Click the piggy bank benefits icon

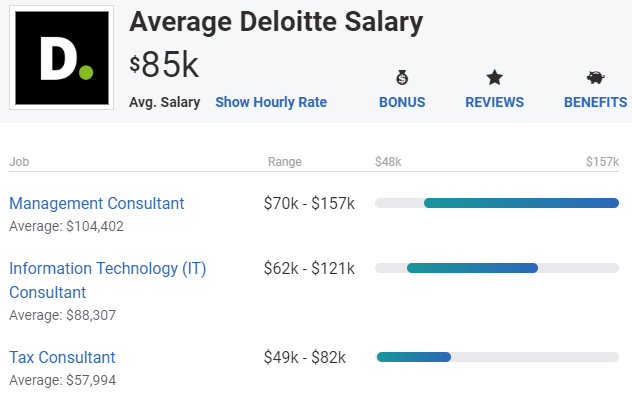pyautogui.click(x=595, y=78)
